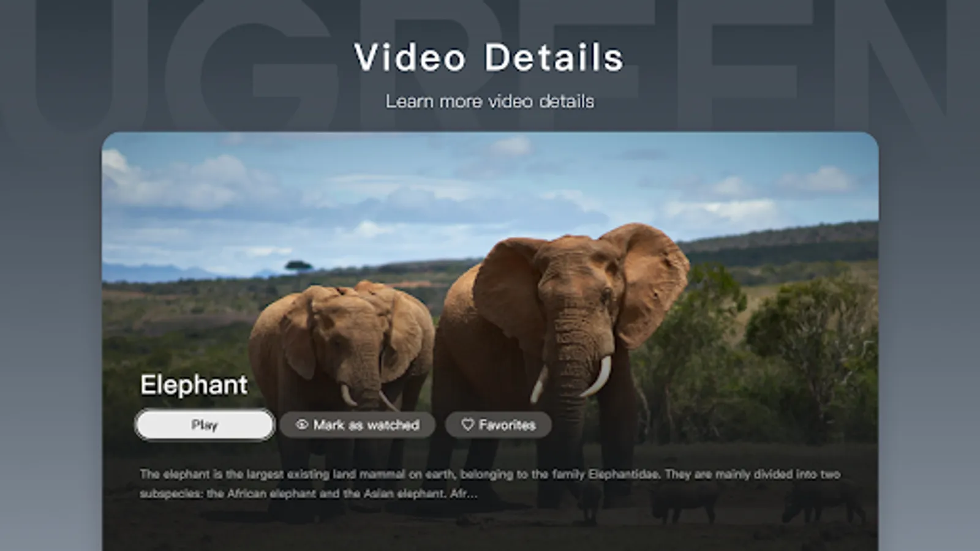
Task: Tap the heart outline to favorite the video
Action: click(x=467, y=424)
